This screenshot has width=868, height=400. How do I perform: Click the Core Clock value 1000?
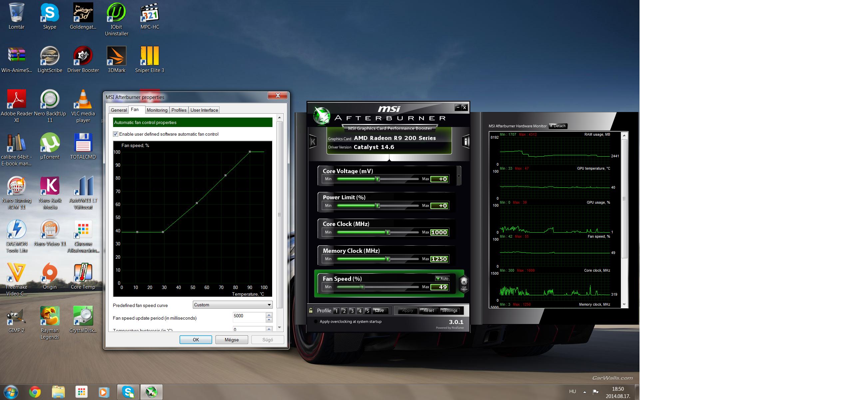click(439, 232)
